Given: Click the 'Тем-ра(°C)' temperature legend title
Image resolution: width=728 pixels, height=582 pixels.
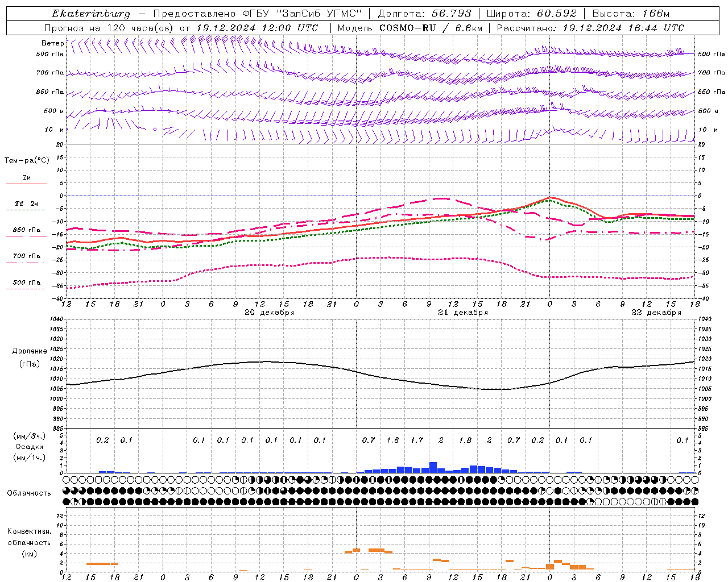Looking at the screenshot, I should coord(27,161).
